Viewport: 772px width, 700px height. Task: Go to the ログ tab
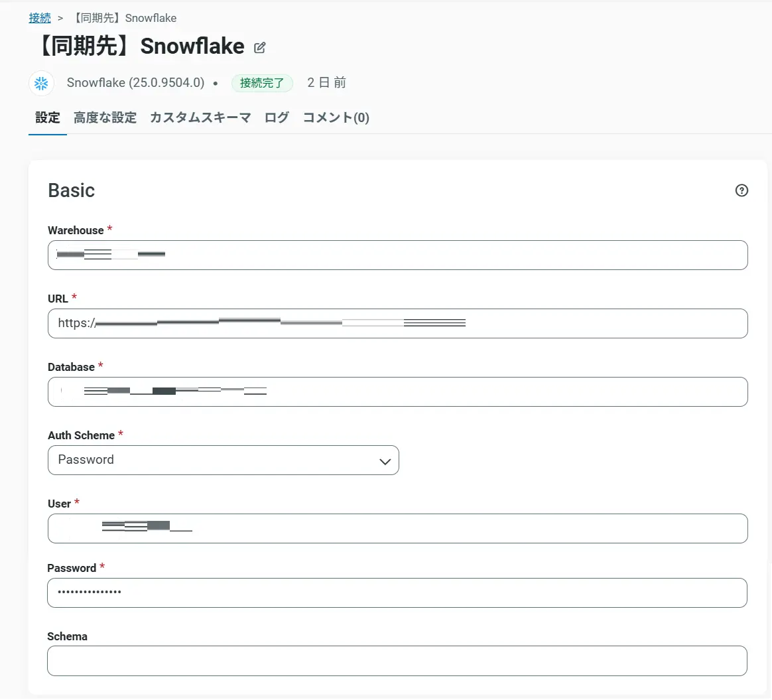pyautogui.click(x=277, y=118)
